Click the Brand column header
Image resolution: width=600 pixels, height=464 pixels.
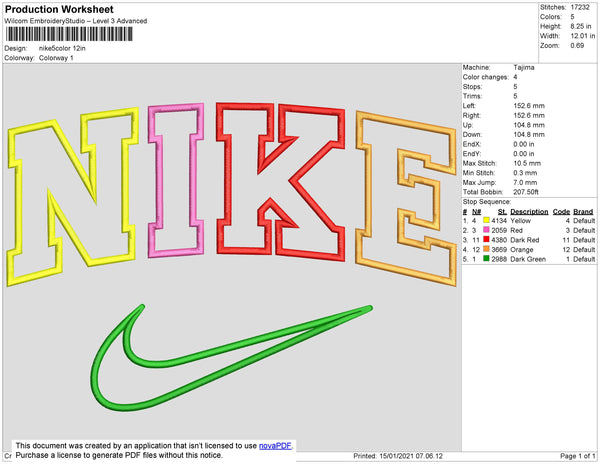tap(585, 212)
